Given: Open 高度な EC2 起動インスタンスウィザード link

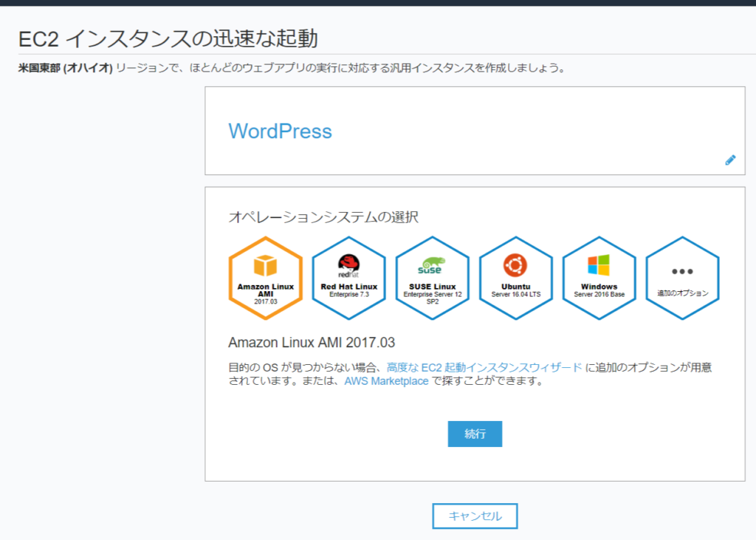Looking at the screenshot, I should (x=484, y=368).
